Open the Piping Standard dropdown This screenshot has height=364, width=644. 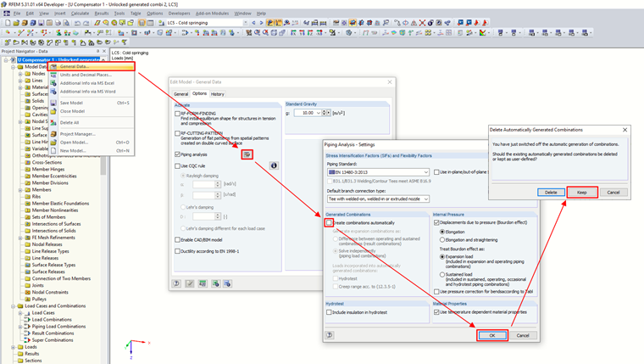click(x=425, y=172)
